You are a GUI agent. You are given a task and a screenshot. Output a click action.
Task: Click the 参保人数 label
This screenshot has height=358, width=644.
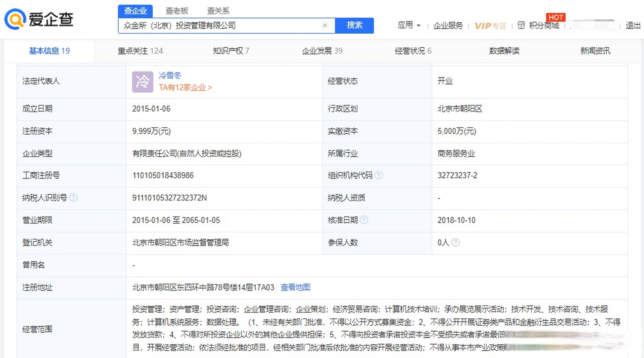click(343, 242)
